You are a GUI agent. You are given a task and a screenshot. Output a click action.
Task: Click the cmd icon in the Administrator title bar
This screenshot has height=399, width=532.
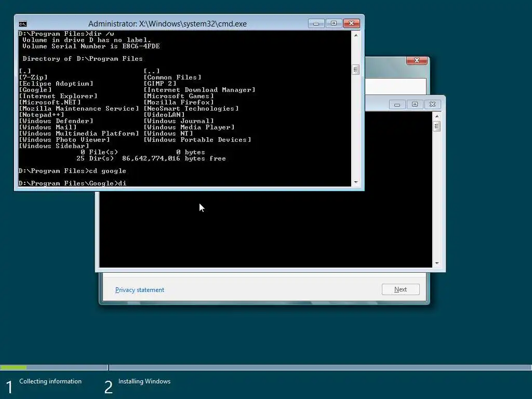click(23, 24)
